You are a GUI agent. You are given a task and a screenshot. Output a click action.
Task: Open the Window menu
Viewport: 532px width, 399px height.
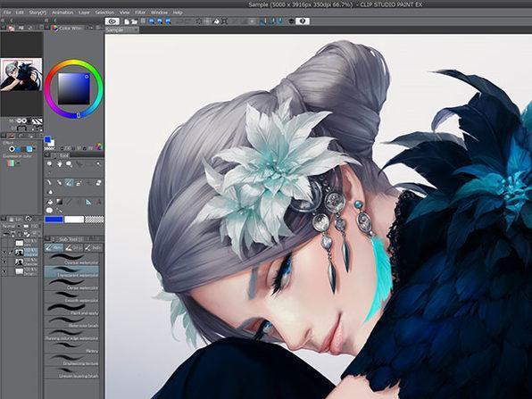[x=159, y=12]
